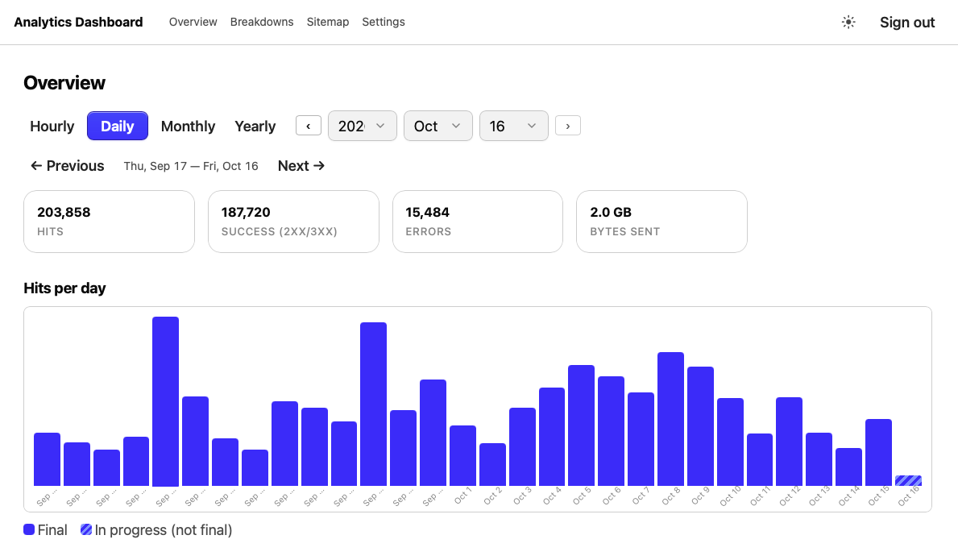The height and width of the screenshot is (560, 958).
Task: Click the Oct 6 bar in chart
Action: click(611, 431)
